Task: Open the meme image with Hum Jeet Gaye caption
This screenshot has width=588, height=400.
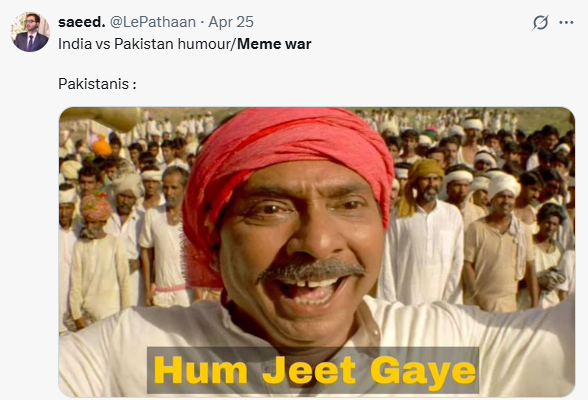Action: click(x=317, y=252)
